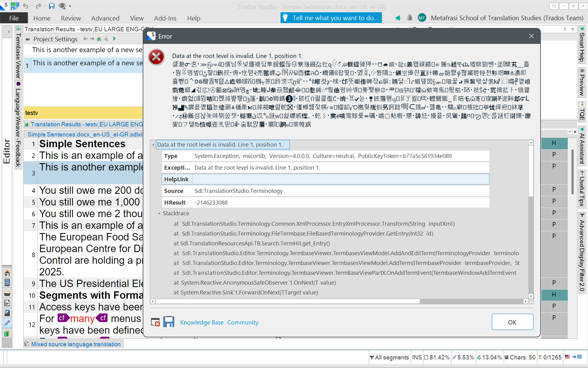Dismiss the error by clicking OK

512,322
